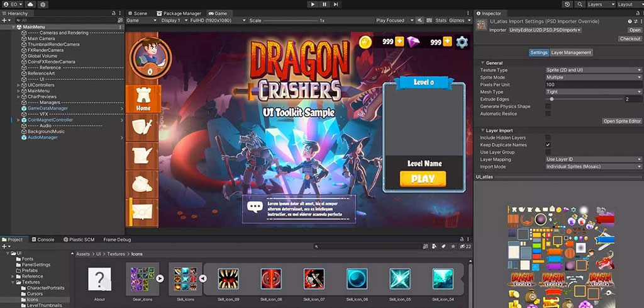
Task: Click the yellow PLAY button in game view
Action: [x=423, y=179]
